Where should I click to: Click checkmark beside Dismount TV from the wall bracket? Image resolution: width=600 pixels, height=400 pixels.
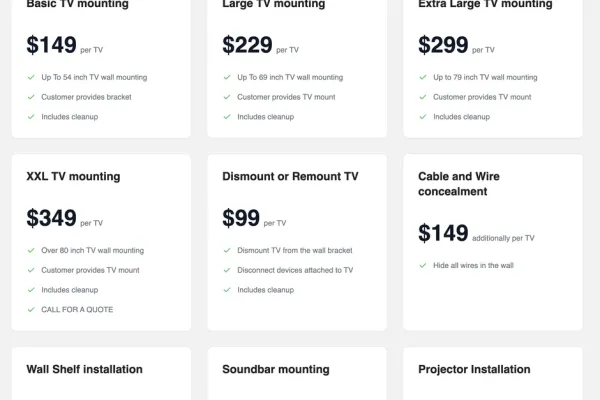pos(227,250)
